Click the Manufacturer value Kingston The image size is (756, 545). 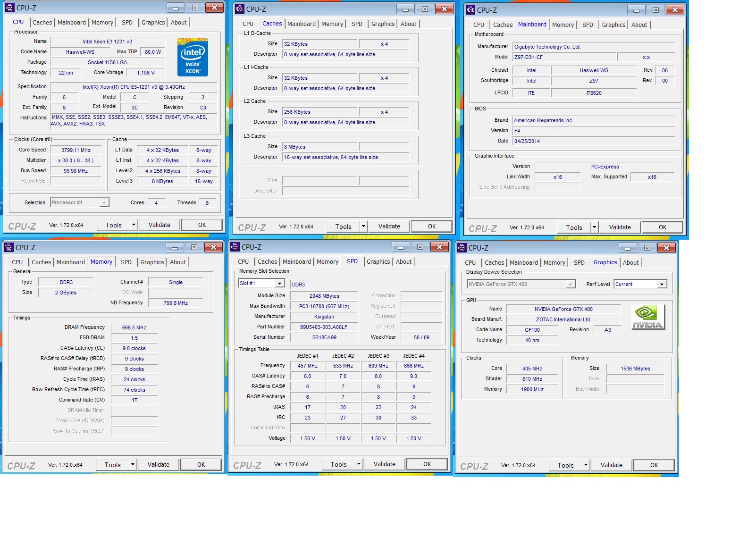point(324,317)
